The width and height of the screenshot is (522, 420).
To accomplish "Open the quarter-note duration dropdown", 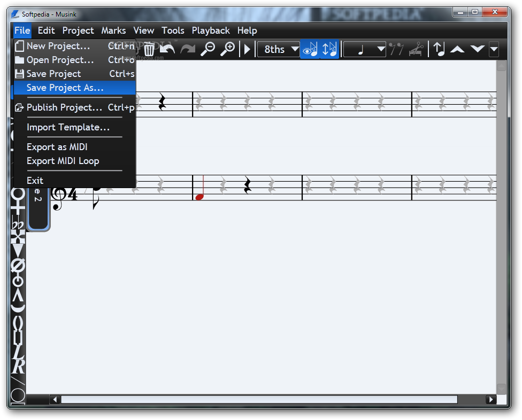I will (365, 50).
